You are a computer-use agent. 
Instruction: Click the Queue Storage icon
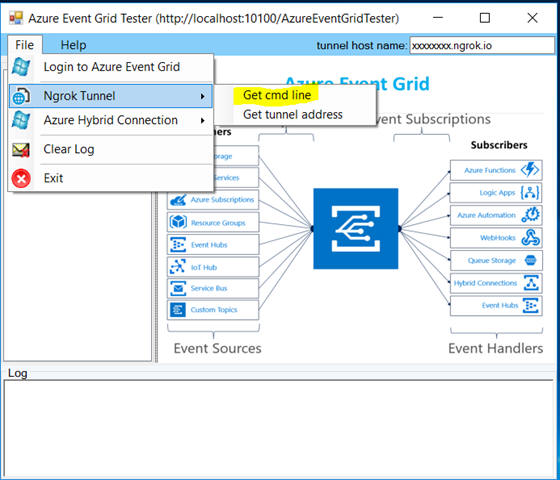531,260
